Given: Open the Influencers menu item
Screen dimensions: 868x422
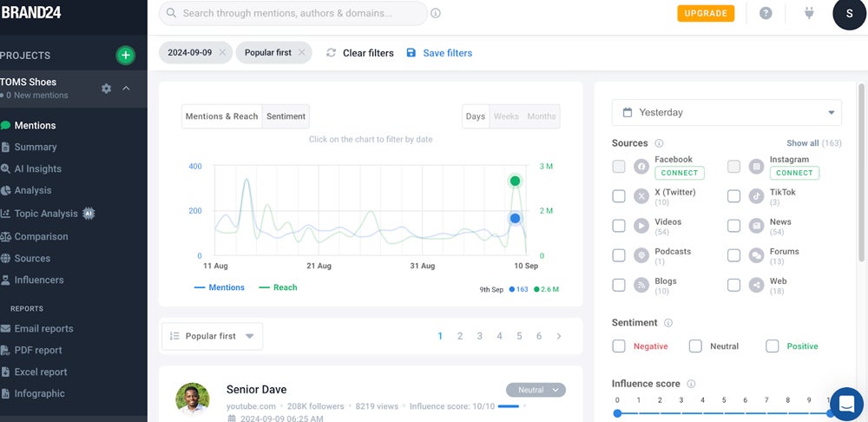Looking at the screenshot, I should click(x=39, y=280).
